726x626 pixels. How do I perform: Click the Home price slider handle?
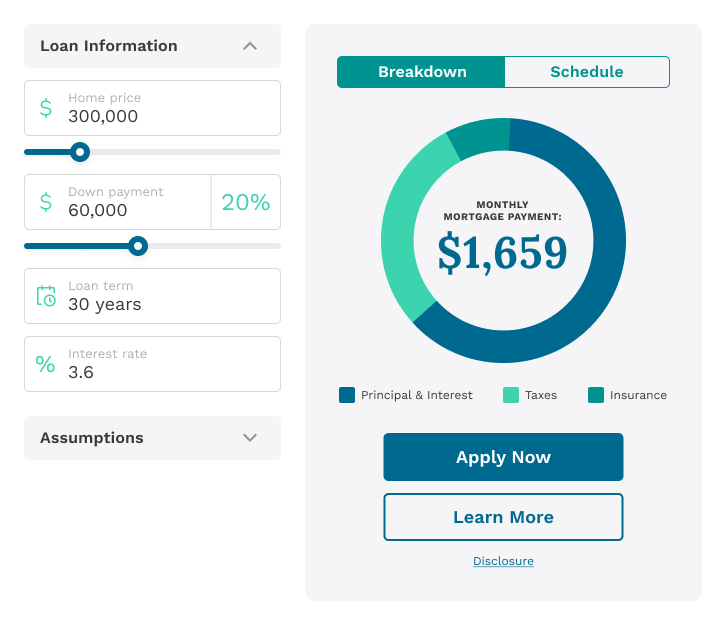pyautogui.click(x=80, y=152)
